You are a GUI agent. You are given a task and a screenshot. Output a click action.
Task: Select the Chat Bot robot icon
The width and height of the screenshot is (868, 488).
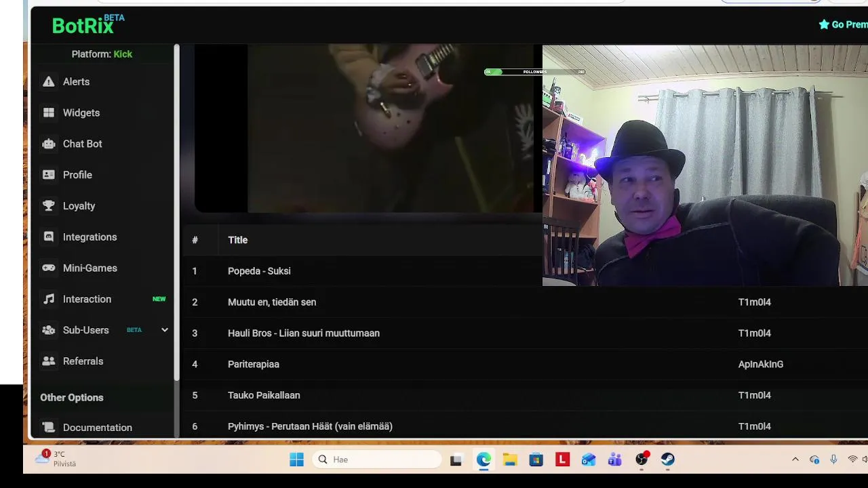[x=48, y=144]
